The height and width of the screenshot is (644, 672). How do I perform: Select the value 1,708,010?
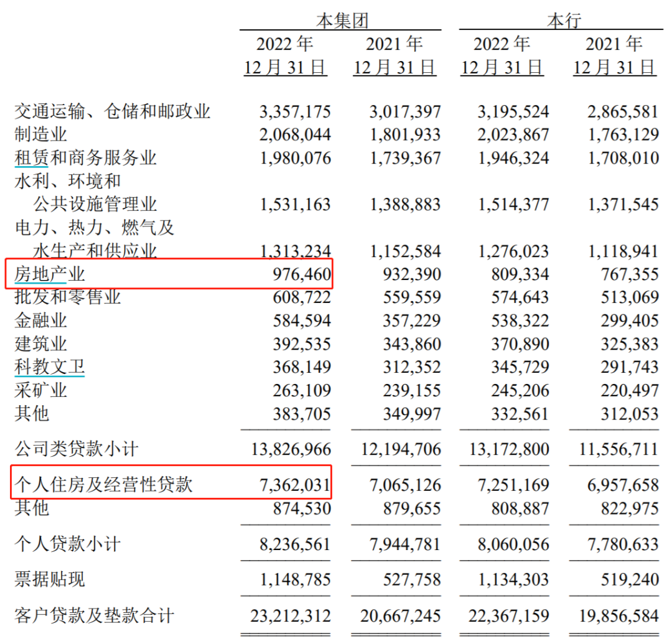[x=623, y=158]
